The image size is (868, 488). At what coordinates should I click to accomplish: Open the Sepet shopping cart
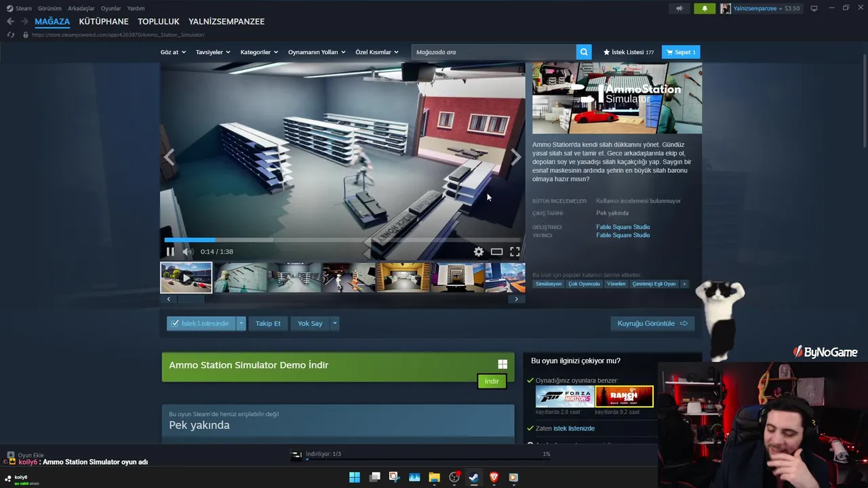[681, 52]
